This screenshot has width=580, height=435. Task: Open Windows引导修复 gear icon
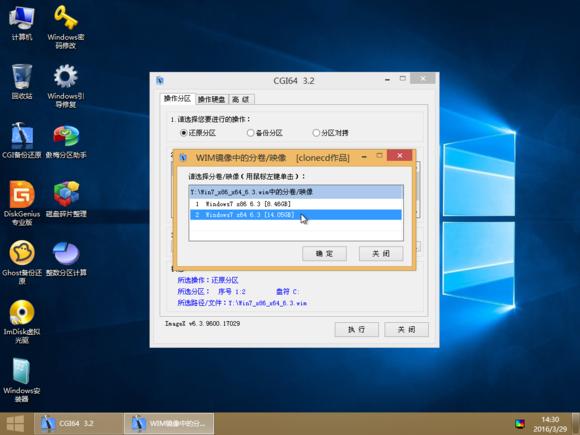pyautogui.click(x=66, y=86)
